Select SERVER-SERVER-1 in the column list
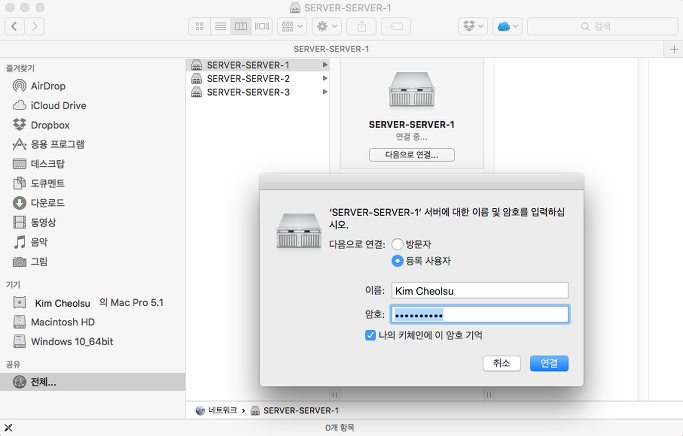Image resolution: width=683 pixels, height=436 pixels. [x=259, y=65]
